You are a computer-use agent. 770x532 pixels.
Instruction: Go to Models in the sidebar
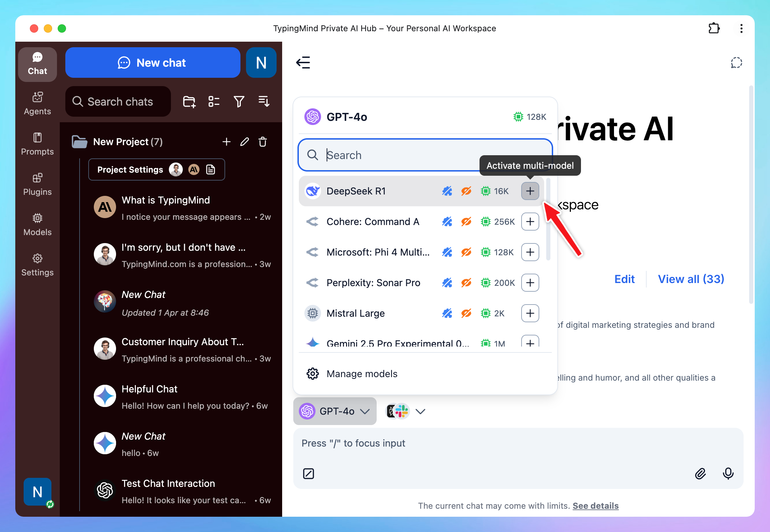37,224
